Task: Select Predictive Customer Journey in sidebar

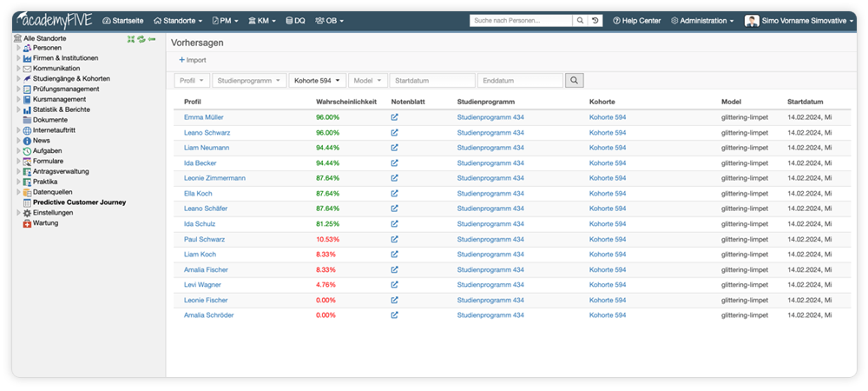Action: pyautogui.click(x=79, y=202)
